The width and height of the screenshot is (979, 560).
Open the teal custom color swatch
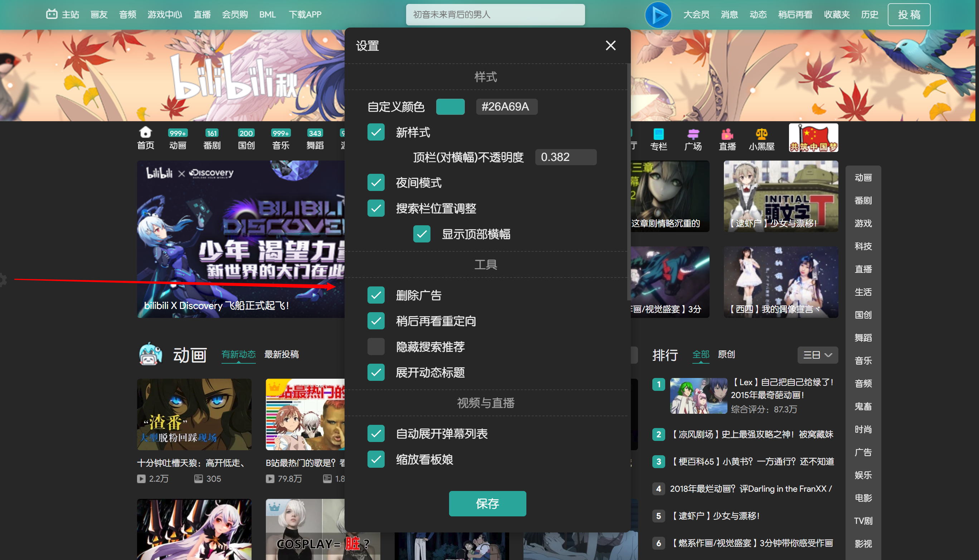(450, 107)
